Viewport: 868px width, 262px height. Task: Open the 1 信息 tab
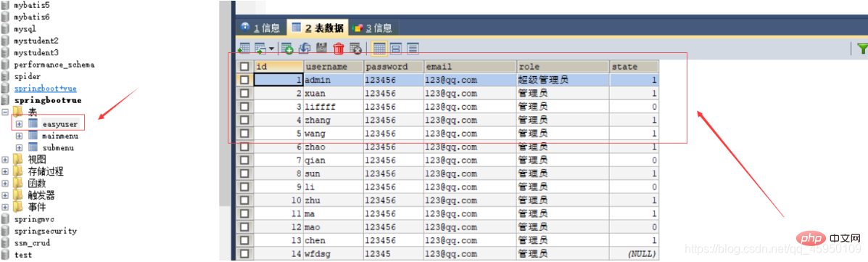pos(261,28)
